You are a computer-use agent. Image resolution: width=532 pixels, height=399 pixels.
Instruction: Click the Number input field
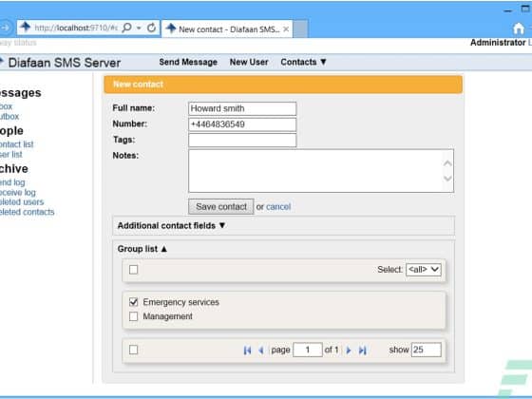tap(242, 124)
